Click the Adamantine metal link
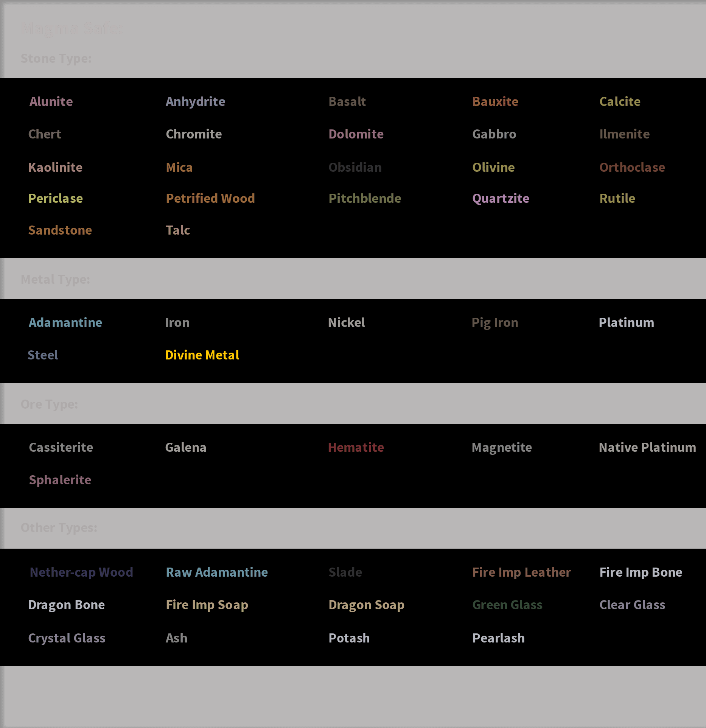 65,322
